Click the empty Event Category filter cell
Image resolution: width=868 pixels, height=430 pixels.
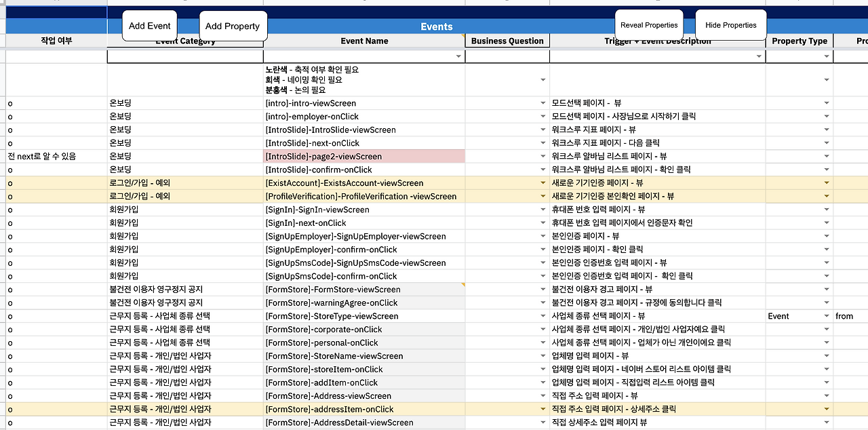(x=185, y=57)
